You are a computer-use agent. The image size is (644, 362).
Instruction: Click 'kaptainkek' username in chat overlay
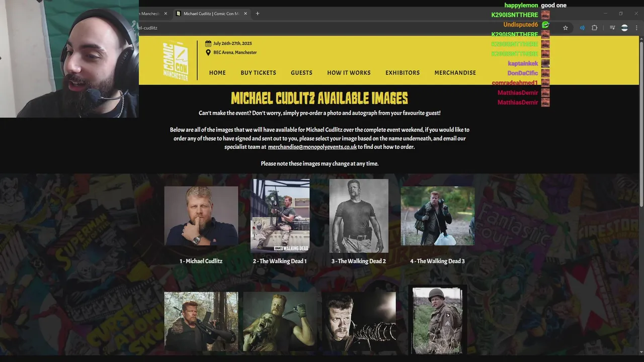523,63
